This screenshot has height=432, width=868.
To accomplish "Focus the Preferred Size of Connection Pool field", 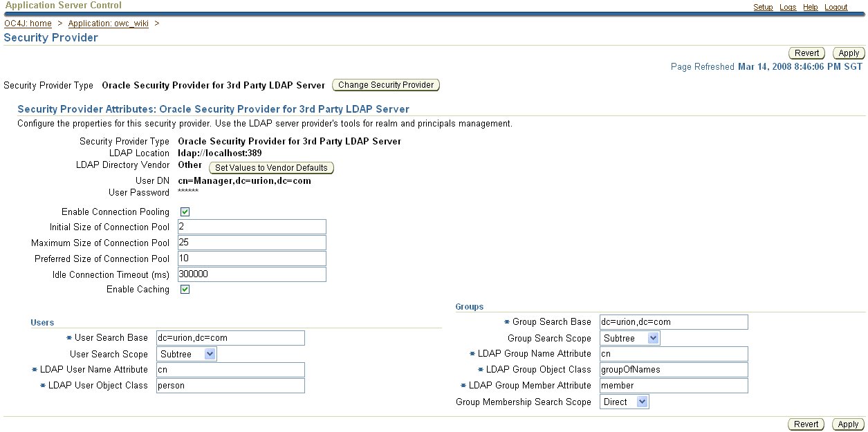I will tap(252, 259).
